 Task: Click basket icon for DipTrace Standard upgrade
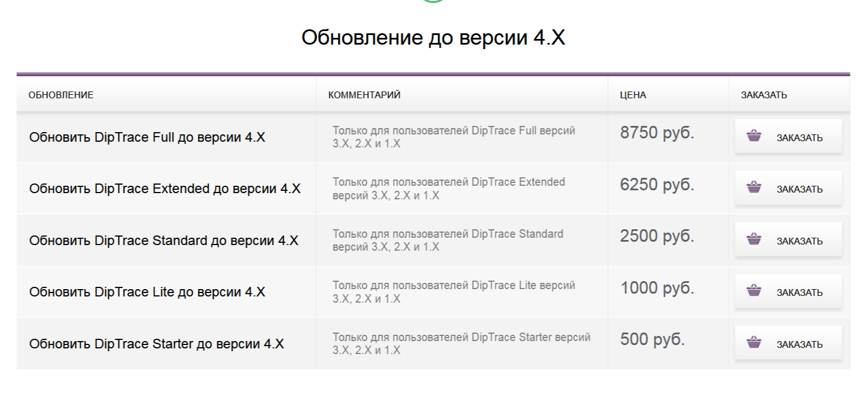tap(754, 240)
